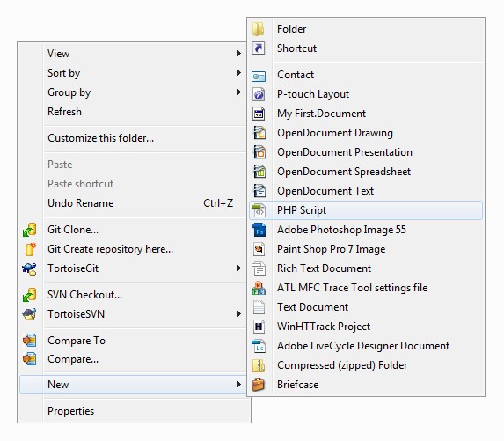Click the OpenDocument Text icon

pyautogui.click(x=259, y=191)
